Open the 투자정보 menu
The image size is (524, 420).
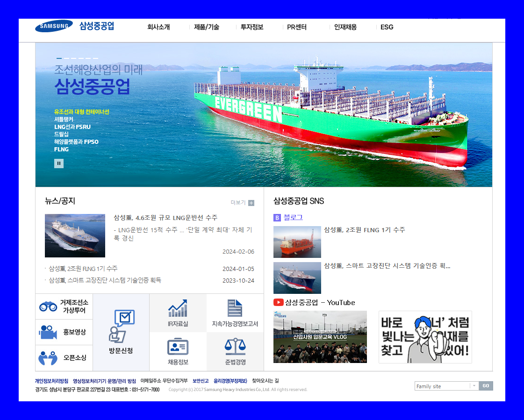point(252,27)
